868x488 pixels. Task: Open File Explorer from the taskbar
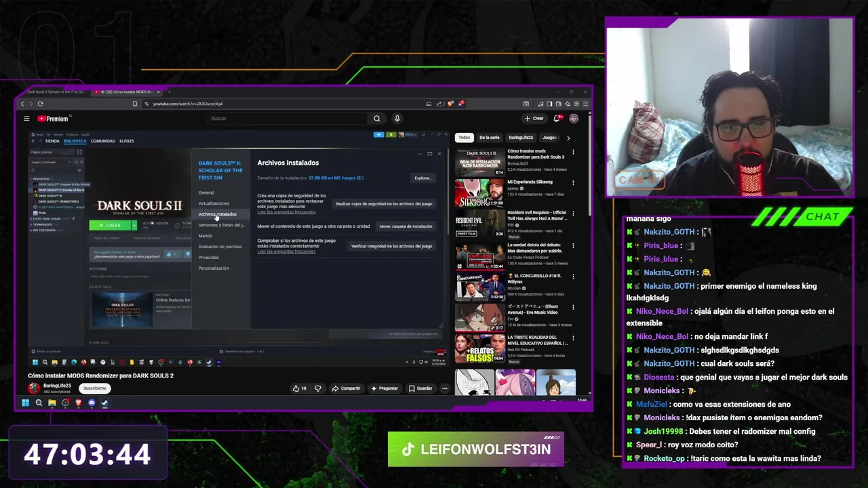[x=52, y=403]
